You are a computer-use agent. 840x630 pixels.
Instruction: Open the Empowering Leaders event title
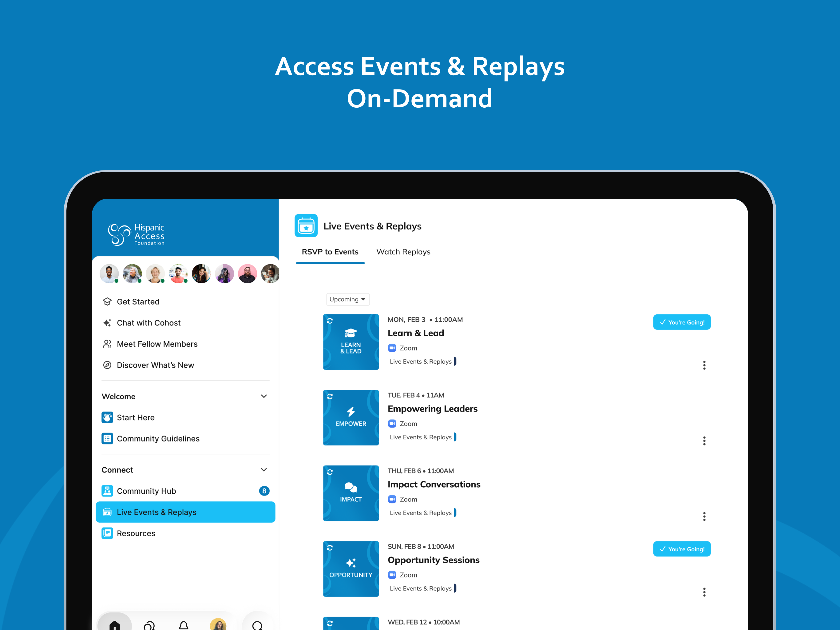(433, 409)
